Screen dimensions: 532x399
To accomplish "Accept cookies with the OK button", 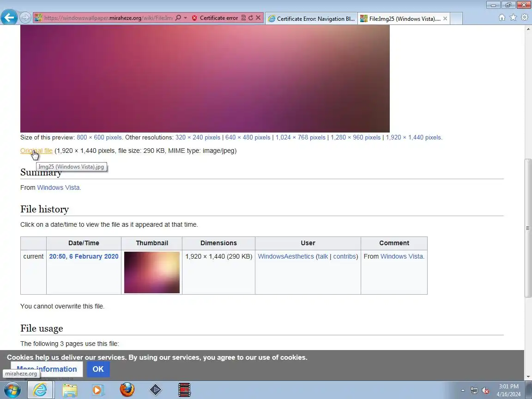I will pyautogui.click(x=98, y=369).
